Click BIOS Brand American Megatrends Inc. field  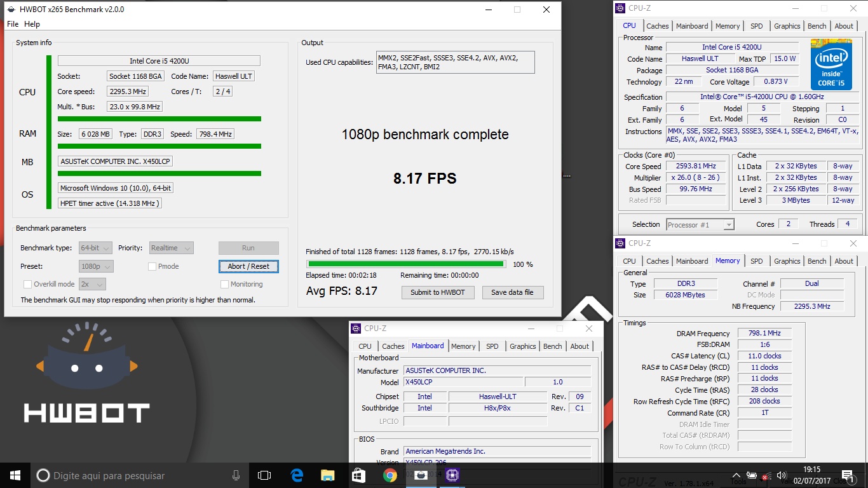pos(498,451)
